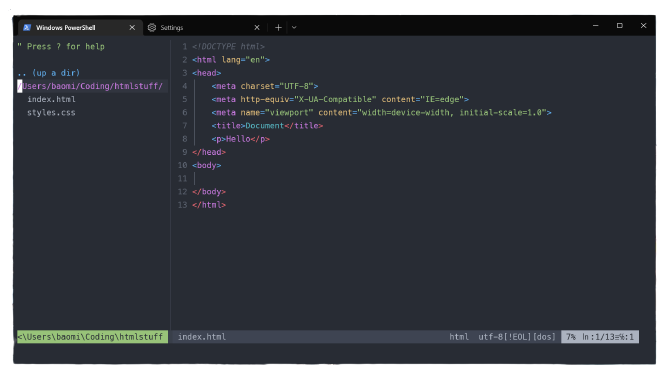Click the PowerShell icon on tab
The width and height of the screenshot is (666, 375).
point(27,27)
